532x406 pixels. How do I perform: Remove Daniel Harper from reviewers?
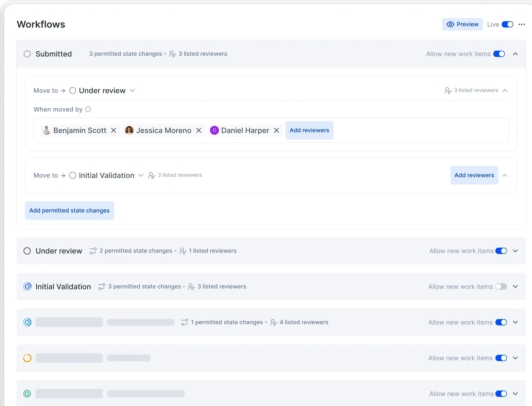tap(276, 130)
